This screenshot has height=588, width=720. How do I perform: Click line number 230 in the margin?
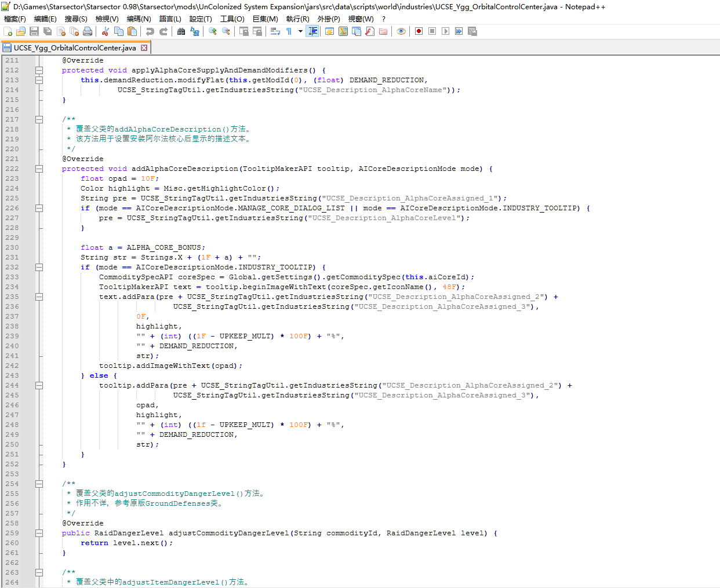[x=12, y=247]
